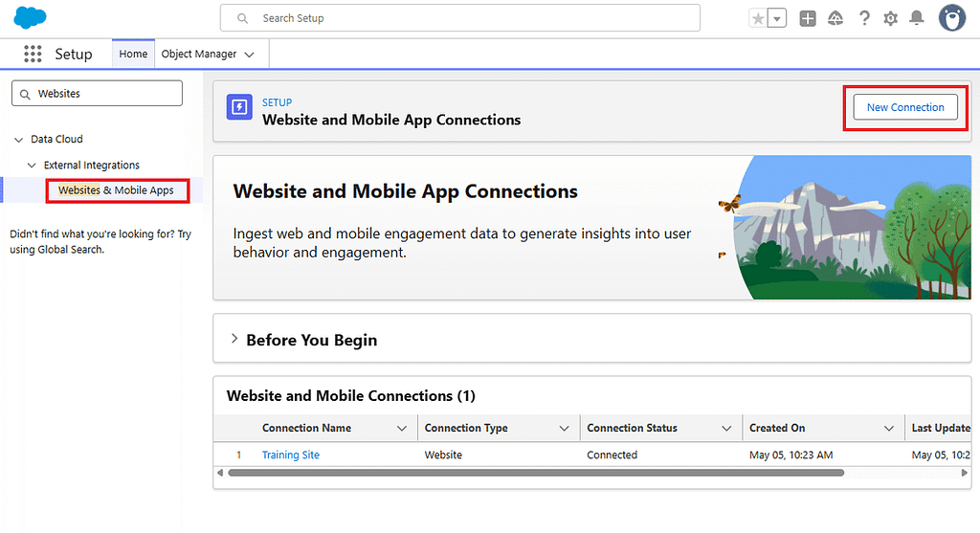
Task: Click the Search Setup field
Action: 460,18
